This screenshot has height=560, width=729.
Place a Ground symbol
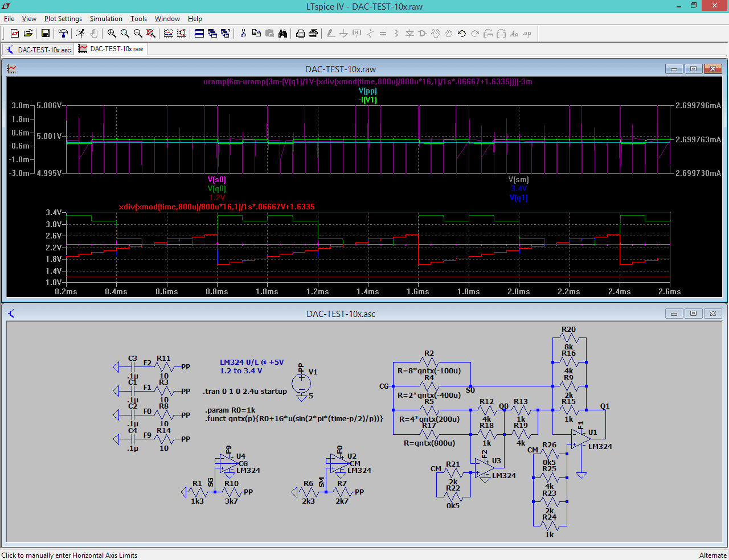tap(344, 33)
